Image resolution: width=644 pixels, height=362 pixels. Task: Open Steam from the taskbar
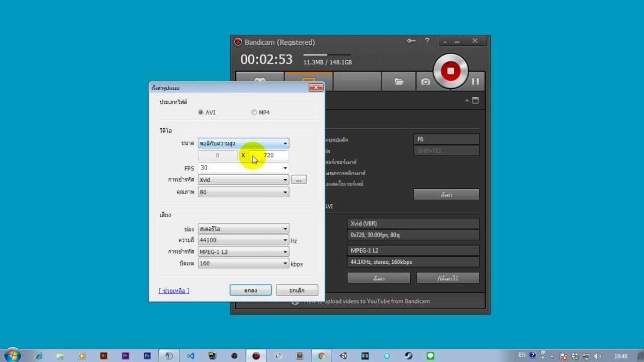pos(409,356)
